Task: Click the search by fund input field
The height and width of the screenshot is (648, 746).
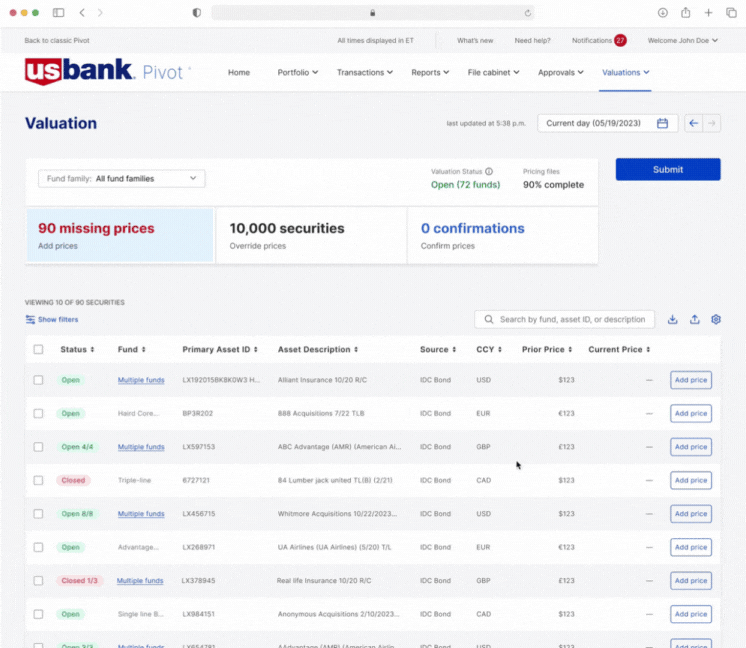Action: tap(564, 319)
